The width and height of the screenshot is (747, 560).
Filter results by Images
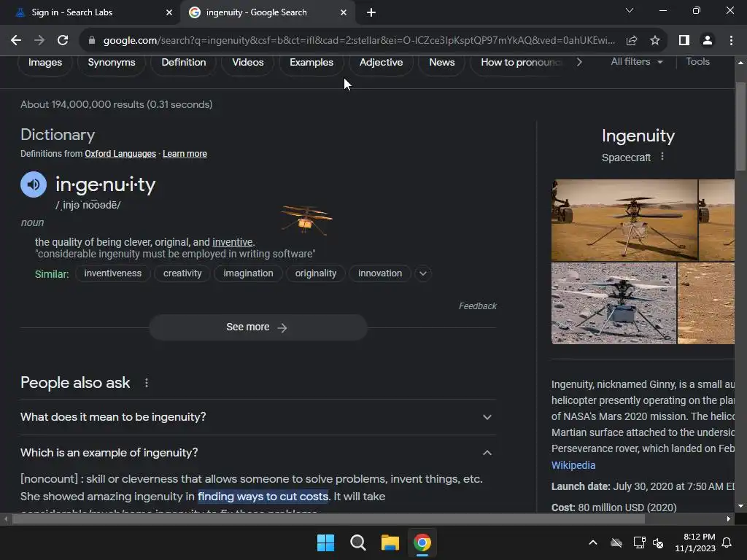(x=45, y=63)
